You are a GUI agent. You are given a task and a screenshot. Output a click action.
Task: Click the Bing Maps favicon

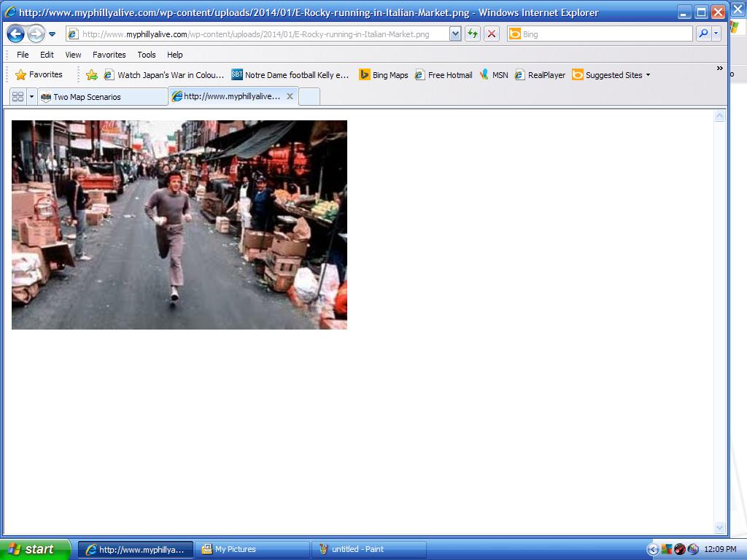pos(365,75)
